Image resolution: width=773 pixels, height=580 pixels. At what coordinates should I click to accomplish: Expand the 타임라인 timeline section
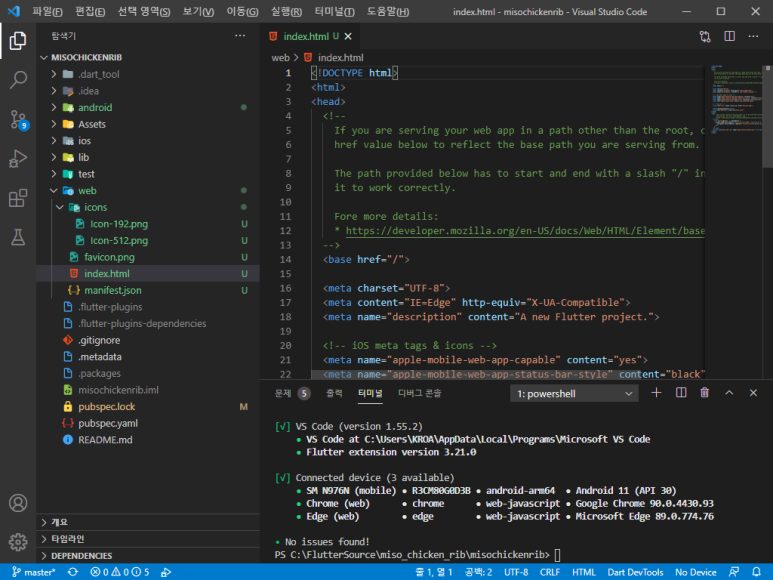tap(148, 539)
